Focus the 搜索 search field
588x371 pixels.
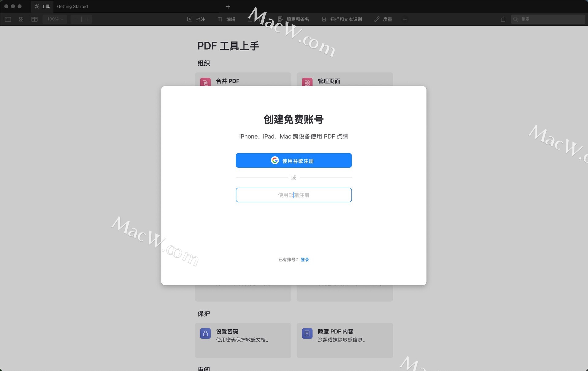548,19
